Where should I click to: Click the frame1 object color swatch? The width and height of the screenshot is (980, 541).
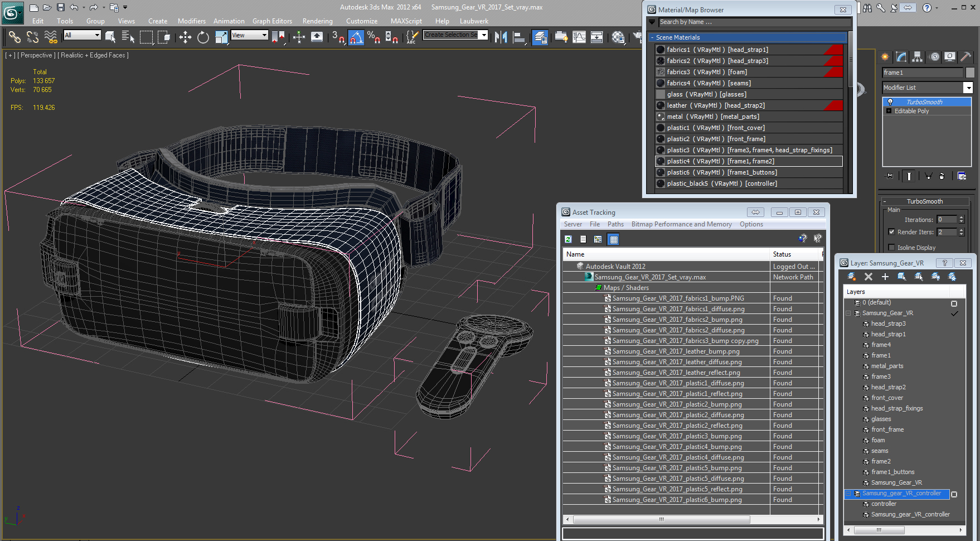click(970, 73)
